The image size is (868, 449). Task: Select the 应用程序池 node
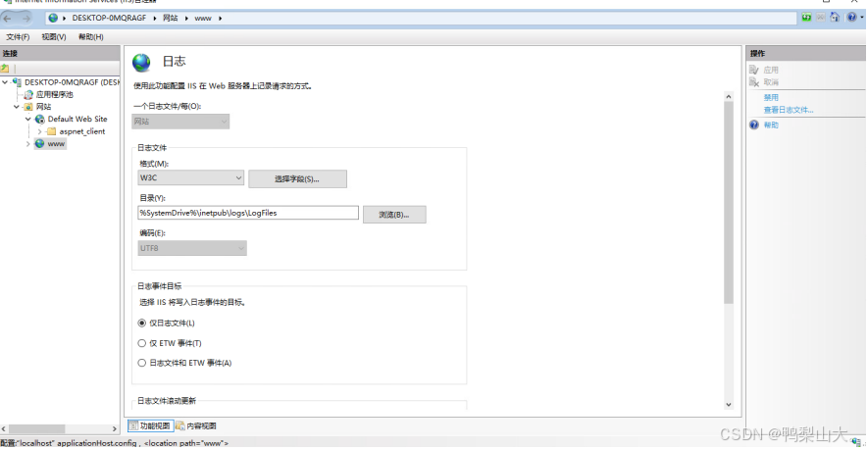pyautogui.click(x=54, y=94)
